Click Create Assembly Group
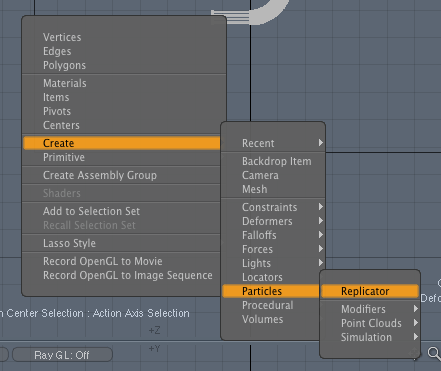This screenshot has width=441, height=371. coord(122,175)
